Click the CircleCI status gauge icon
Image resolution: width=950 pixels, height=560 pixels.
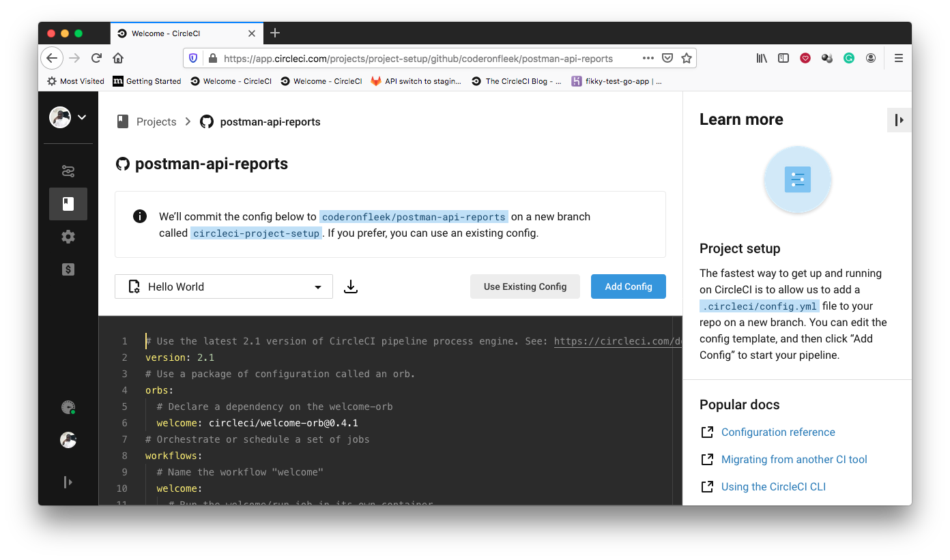click(68, 407)
